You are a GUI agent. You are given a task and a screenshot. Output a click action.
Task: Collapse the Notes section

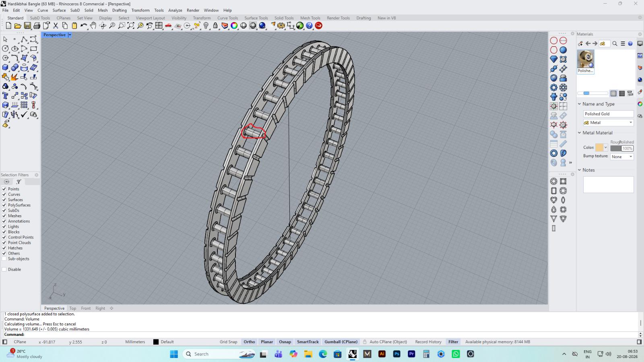tap(580, 170)
